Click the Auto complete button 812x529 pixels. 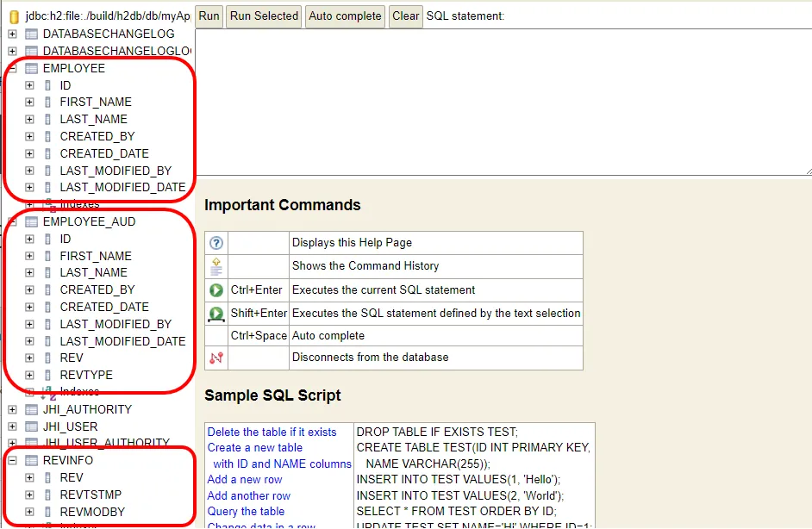pyautogui.click(x=345, y=16)
